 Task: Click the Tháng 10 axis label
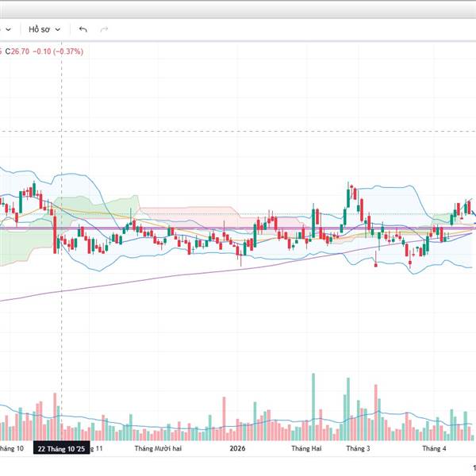[x=10, y=448]
